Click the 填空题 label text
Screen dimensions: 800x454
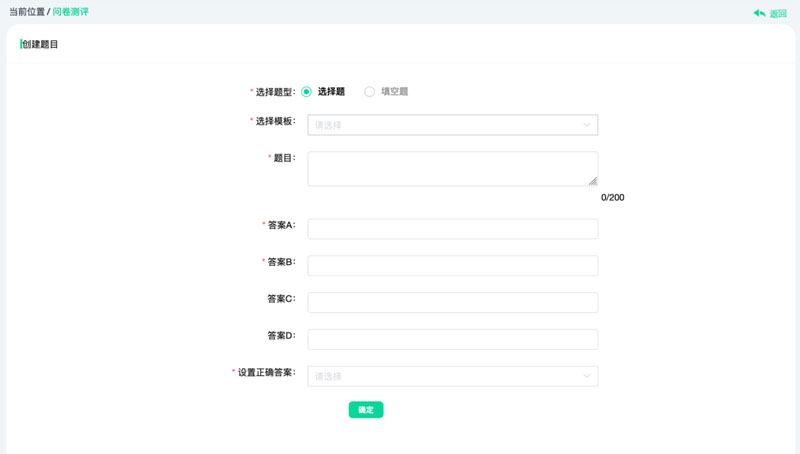click(394, 92)
